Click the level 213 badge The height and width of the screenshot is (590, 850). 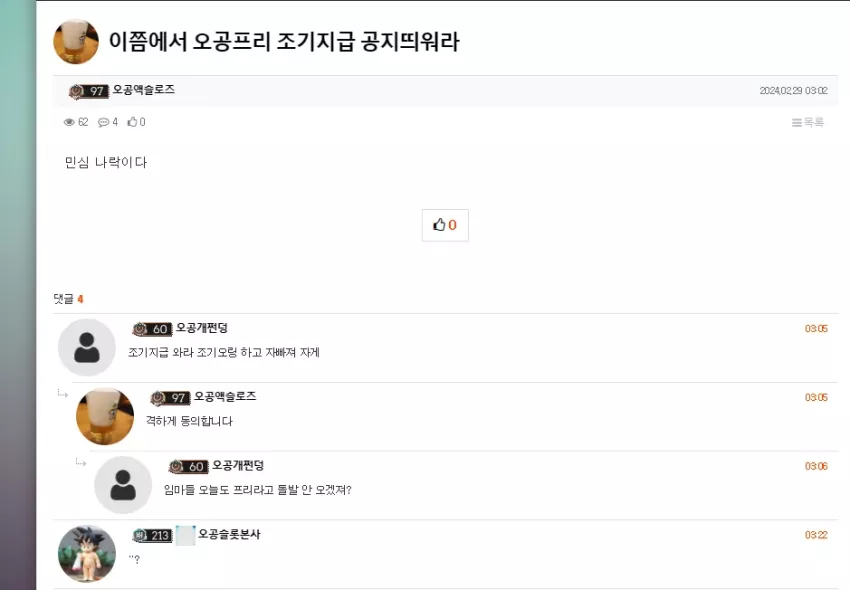tap(152, 535)
